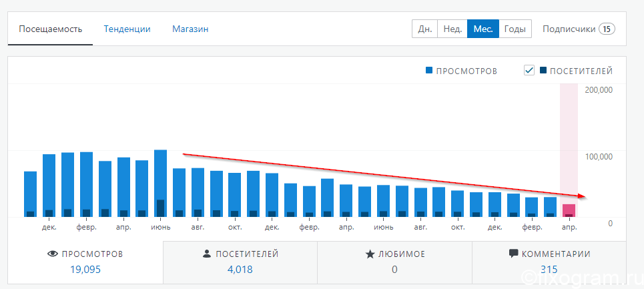Select the Нед. period button

(x=452, y=29)
